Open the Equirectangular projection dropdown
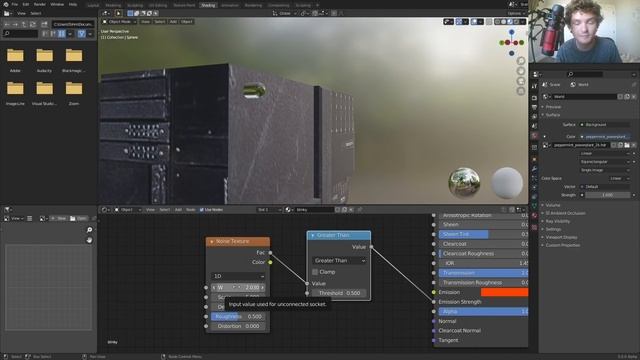 [605, 162]
